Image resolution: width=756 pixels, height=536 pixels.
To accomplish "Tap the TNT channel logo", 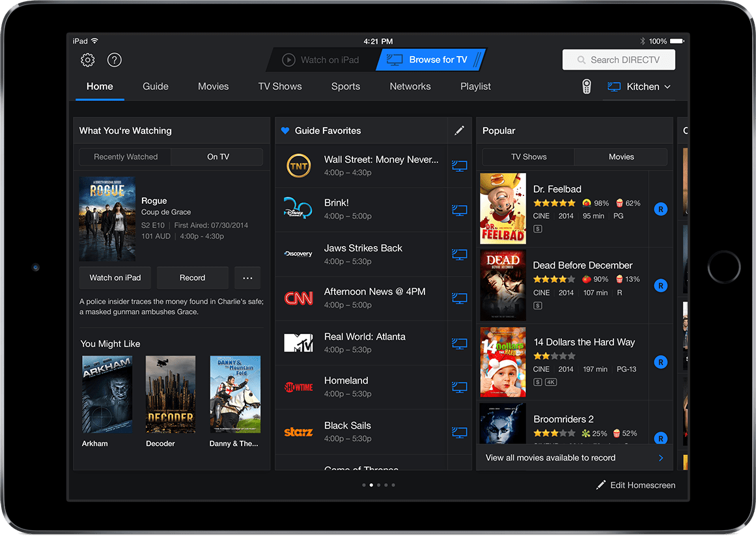I will 298,166.
